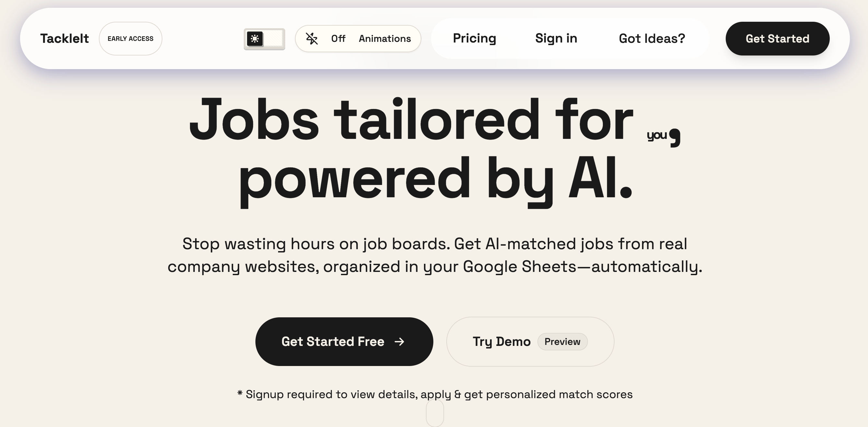Click the sun icon in theme switch
868x427 pixels.
tap(255, 39)
